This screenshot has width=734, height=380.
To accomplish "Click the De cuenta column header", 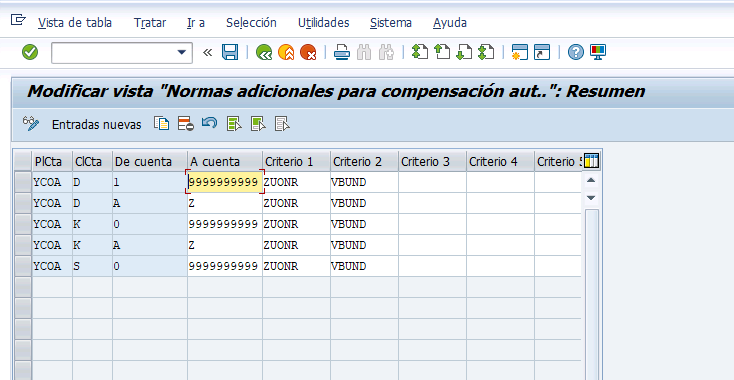I will [x=150, y=161].
